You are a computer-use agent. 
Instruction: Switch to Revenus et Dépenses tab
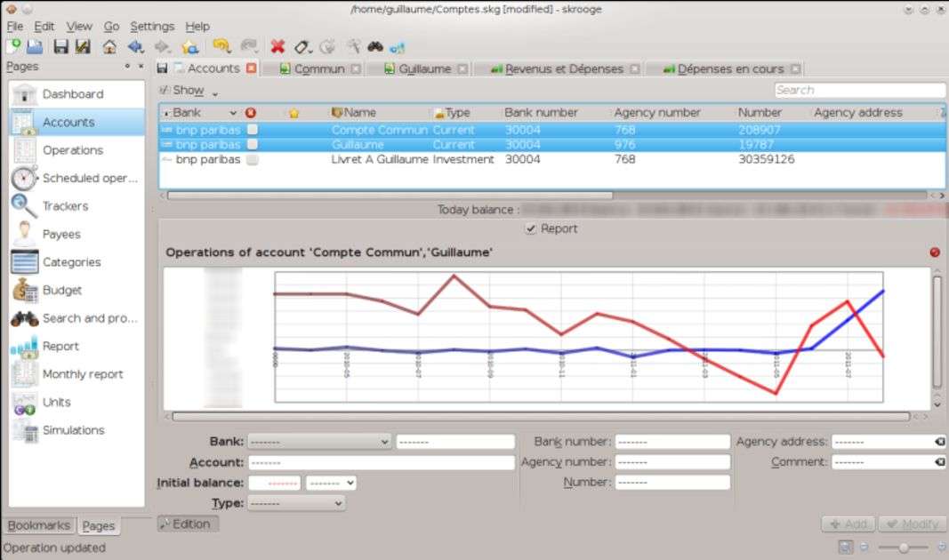[x=564, y=69]
